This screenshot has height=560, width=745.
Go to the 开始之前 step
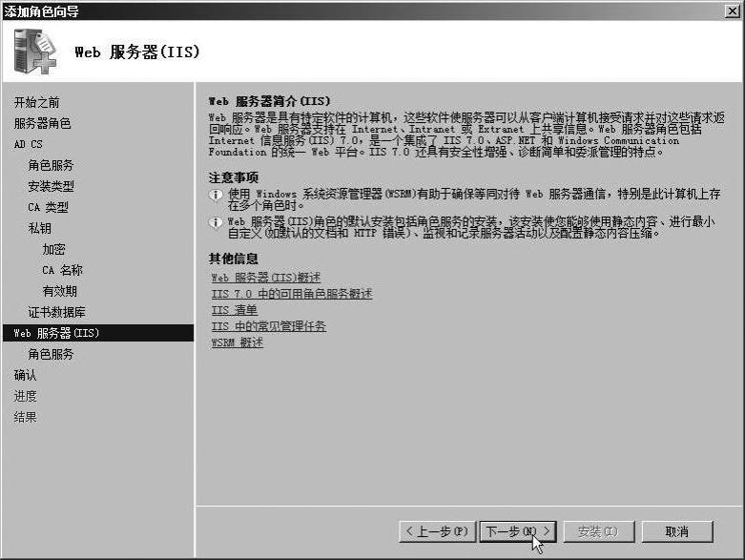coord(36,102)
